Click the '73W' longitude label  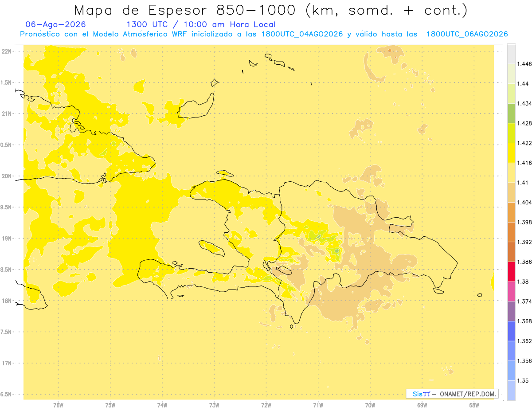tap(214, 405)
